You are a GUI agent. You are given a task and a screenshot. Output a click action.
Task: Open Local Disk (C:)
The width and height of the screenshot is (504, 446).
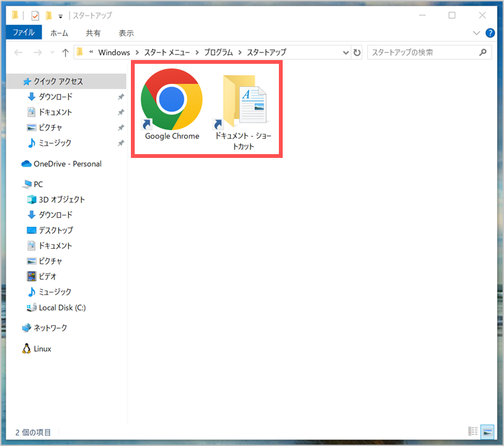click(62, 308)
